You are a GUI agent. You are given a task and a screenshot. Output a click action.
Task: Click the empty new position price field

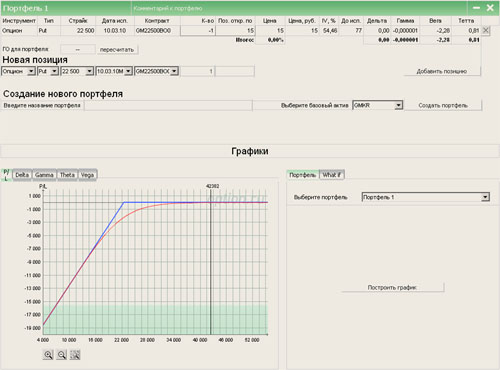coord(235,71)
